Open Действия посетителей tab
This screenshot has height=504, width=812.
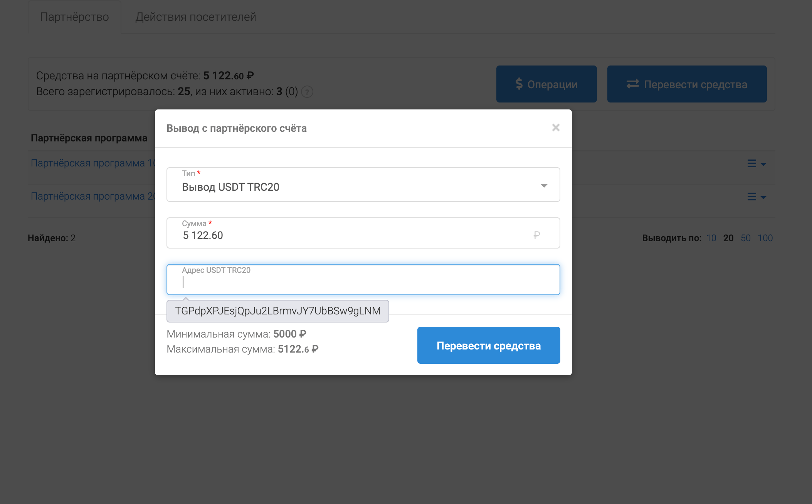[195, 17]
